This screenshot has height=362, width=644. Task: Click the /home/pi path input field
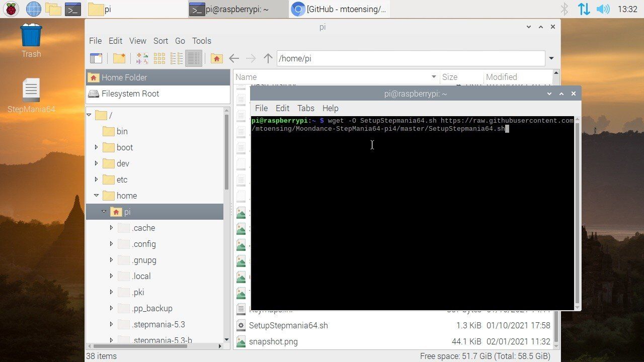(411, 58)
